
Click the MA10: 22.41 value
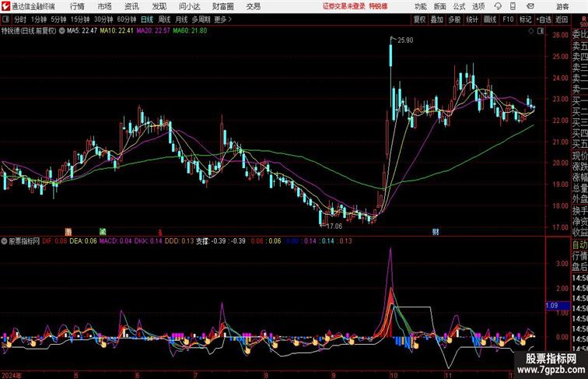[116, 31]
